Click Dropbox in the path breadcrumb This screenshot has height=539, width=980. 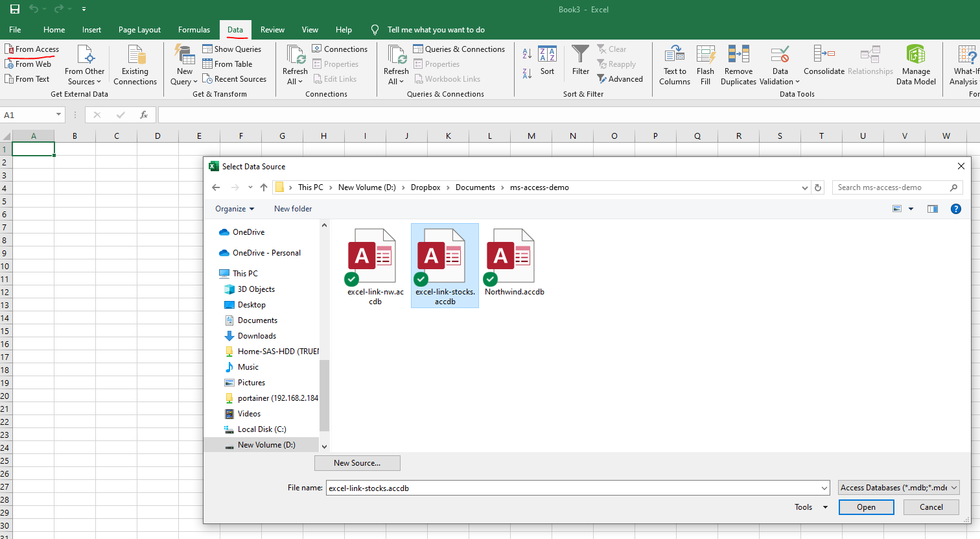click(425, 187)
